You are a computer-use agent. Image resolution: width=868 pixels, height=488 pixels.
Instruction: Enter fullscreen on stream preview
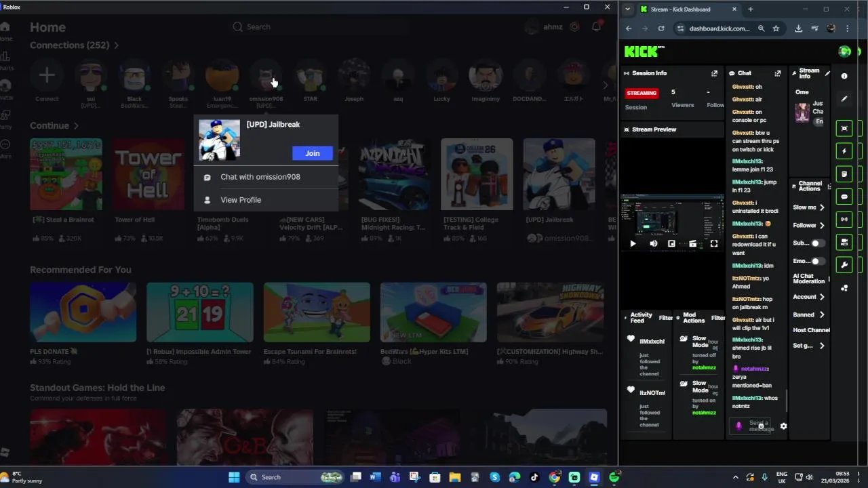coord(713,244)
